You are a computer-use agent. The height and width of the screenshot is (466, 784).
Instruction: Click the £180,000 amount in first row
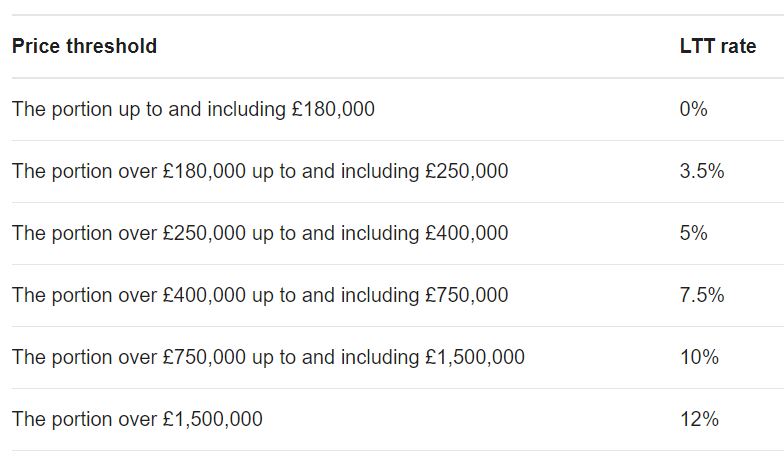pos(334,109)
